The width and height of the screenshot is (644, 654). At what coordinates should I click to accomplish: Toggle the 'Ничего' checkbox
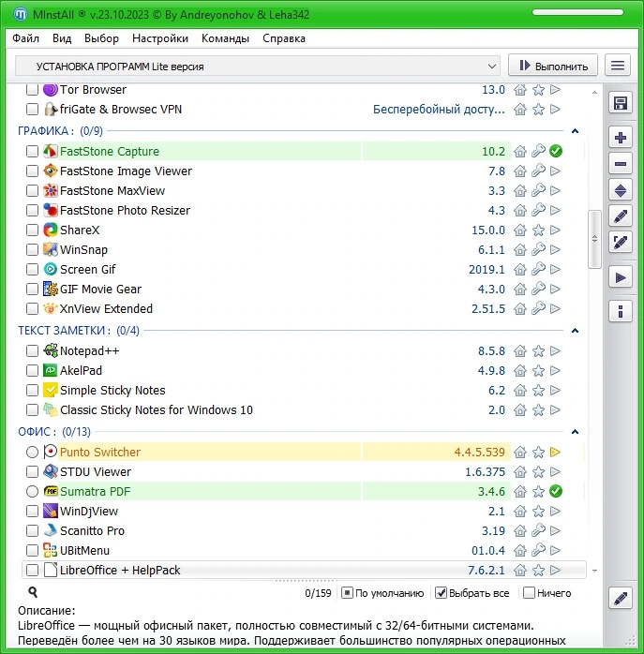529,593
